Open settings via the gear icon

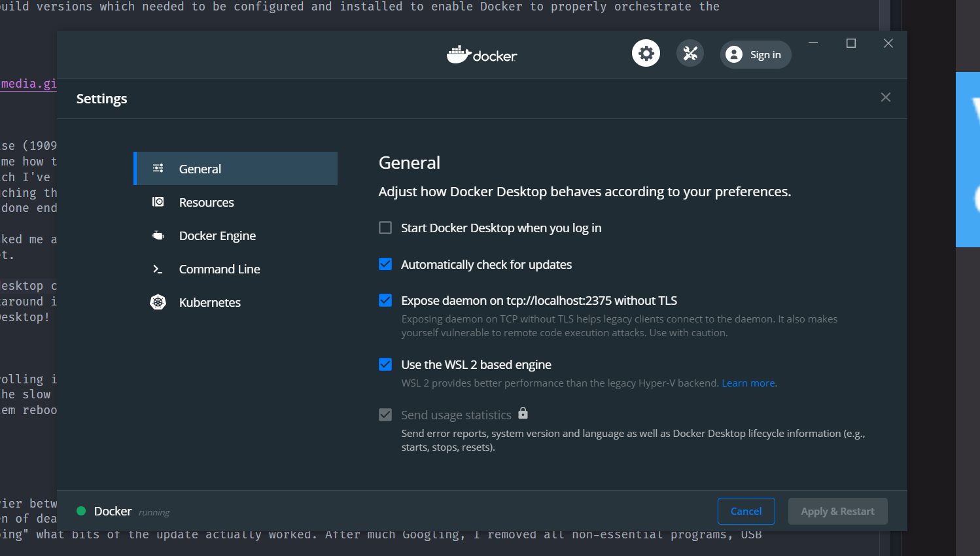[x=646, y=54]
